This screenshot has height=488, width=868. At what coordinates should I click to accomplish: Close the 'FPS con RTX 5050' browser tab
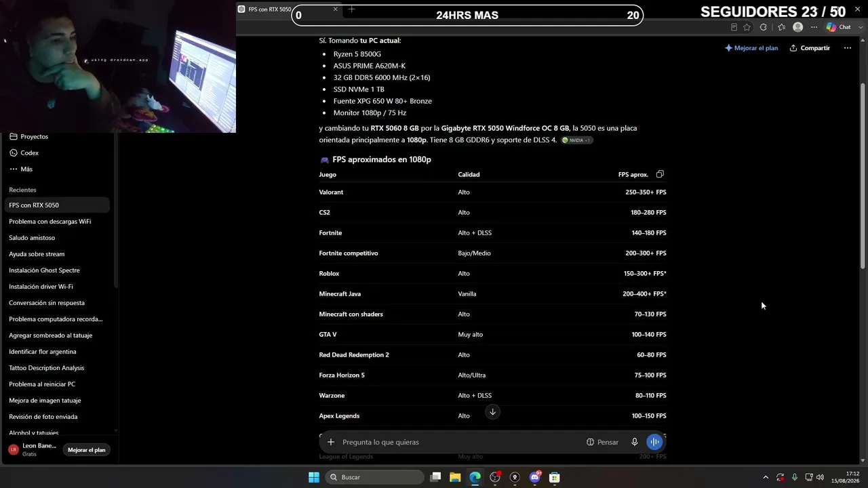point(335,9)
